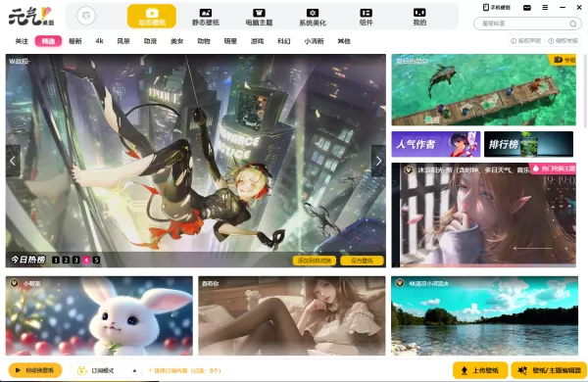Show the next banner wallpaper
The image size is (588, 382).
tap(378, 161)
